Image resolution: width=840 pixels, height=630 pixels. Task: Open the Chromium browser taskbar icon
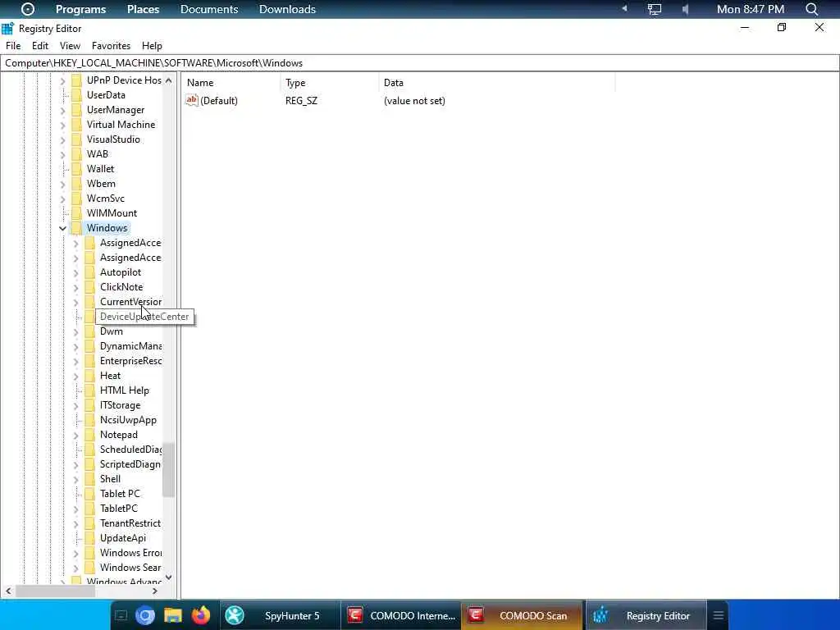click(144, 616)
